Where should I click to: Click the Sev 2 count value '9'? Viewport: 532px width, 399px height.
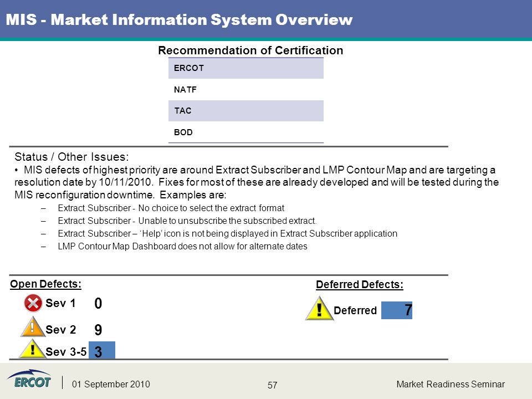(x=98, y=329)
